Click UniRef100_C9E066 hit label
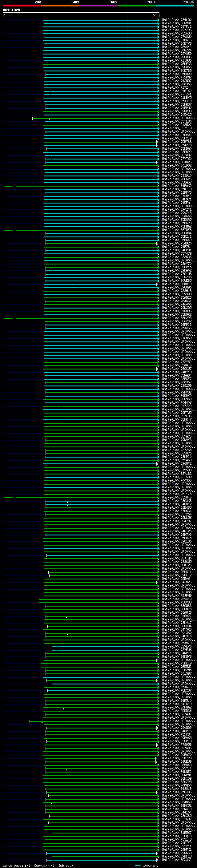This screenshot has width=197, height=868. (176, 67)
